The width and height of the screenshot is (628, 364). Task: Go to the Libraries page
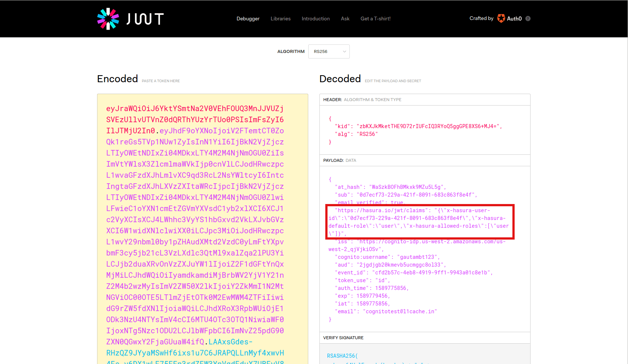pos(280,19)
